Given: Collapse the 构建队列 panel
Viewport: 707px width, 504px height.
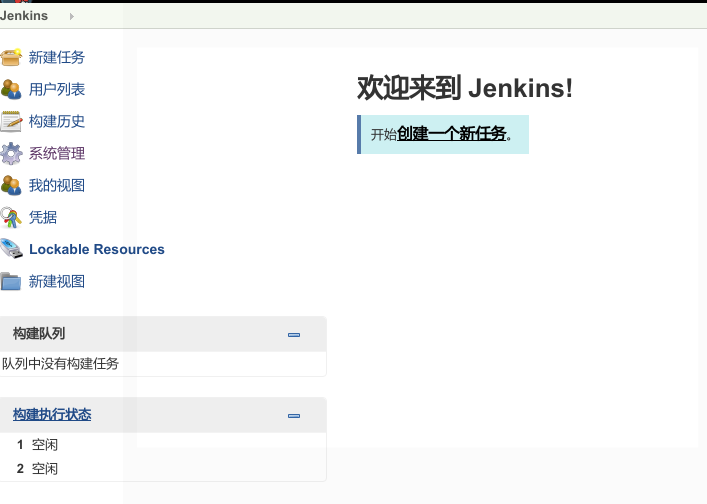Looking at the screenshot, I should pyautogui.click(x=294, y=334).
